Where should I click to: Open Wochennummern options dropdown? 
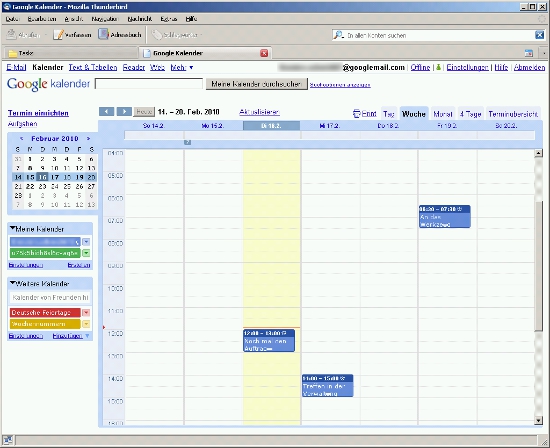click(x=86, y=324)
